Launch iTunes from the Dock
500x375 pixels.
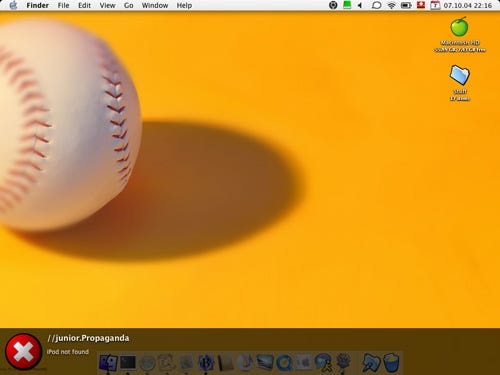point(245,363)
